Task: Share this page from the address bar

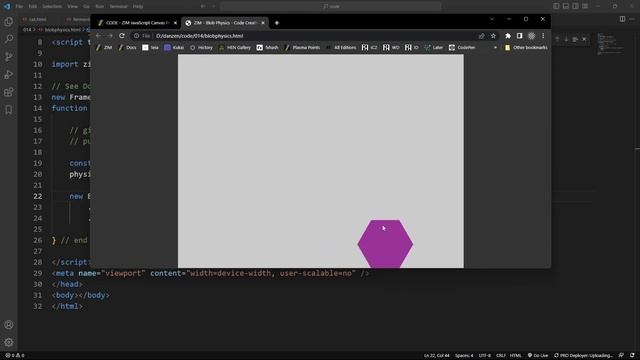Action: 482,36
